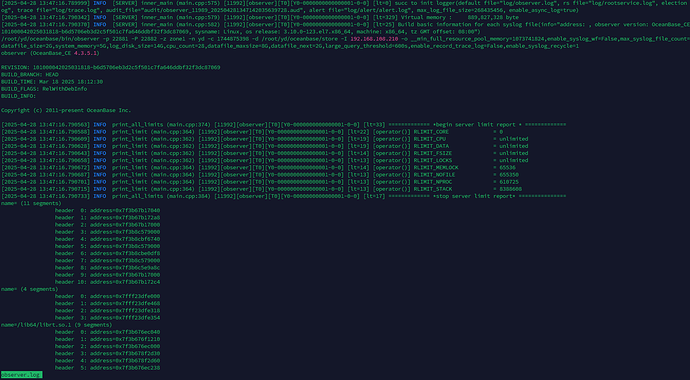The width and height of the screenshot is (690, 380).
Task: Click the Copyright OceanBase Inc. line
Action: point(66,110)
